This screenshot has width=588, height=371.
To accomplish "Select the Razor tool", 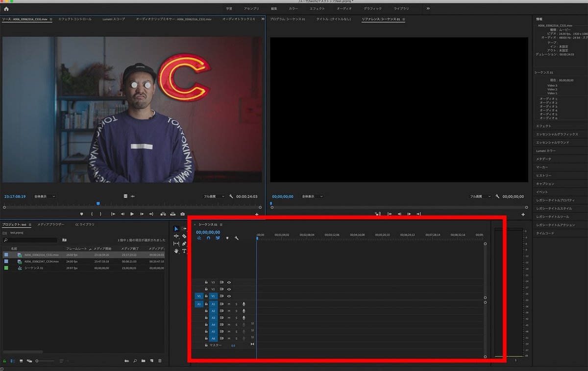I will click(184, 236).
